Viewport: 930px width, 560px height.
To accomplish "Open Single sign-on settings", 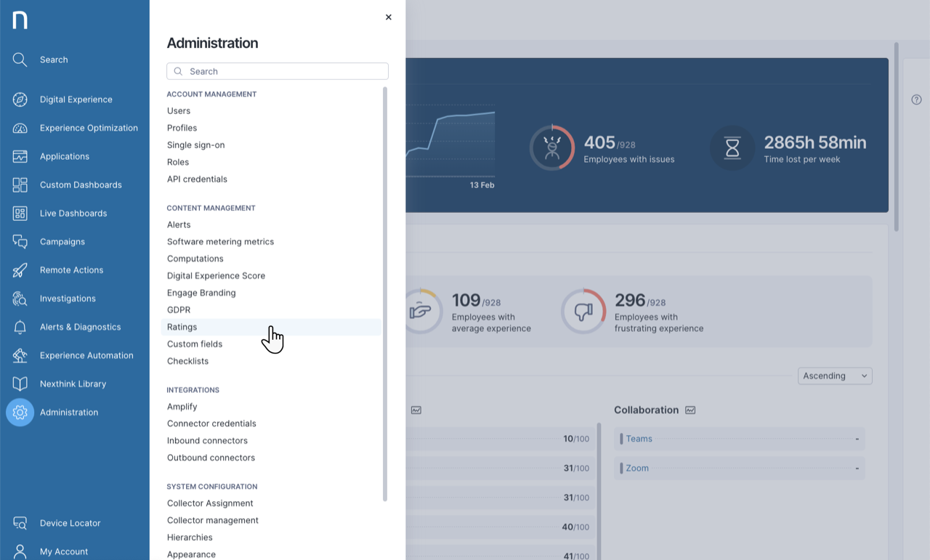I will pyautogui.click(x=195, y=145).
